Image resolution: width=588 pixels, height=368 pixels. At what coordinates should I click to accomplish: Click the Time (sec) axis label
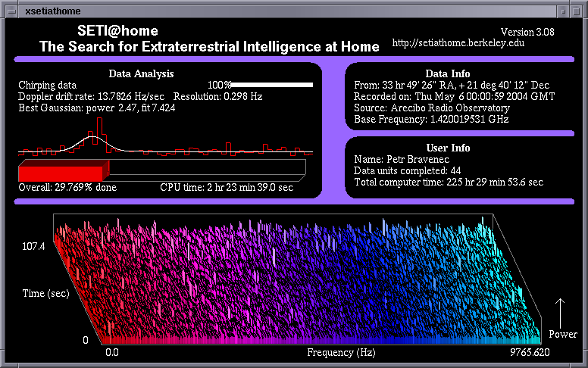tap(45, 293)
